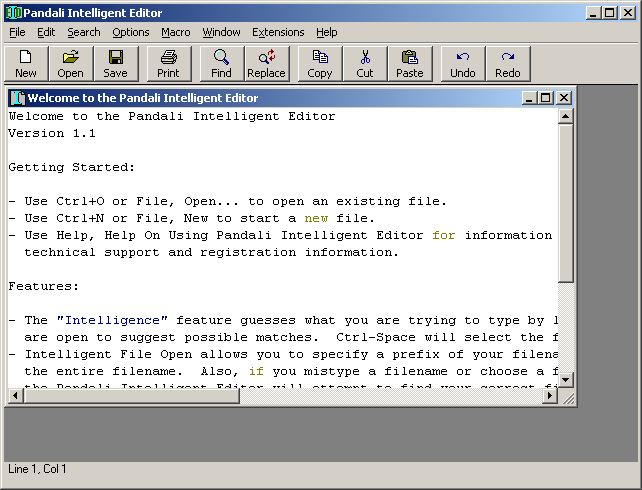Click the Pandali application icon in the title bar
Screen dimensions: 642x490
point(14,13)
